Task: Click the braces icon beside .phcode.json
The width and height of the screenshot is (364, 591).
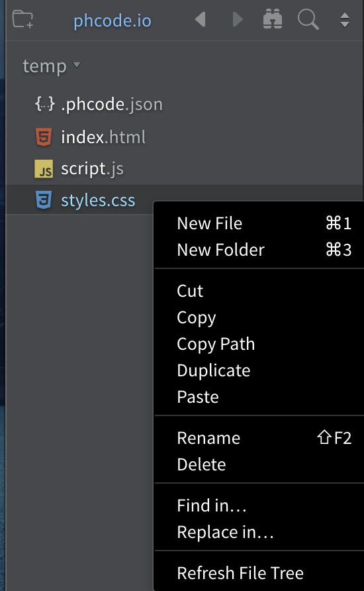Action: [x=45, y=103]
